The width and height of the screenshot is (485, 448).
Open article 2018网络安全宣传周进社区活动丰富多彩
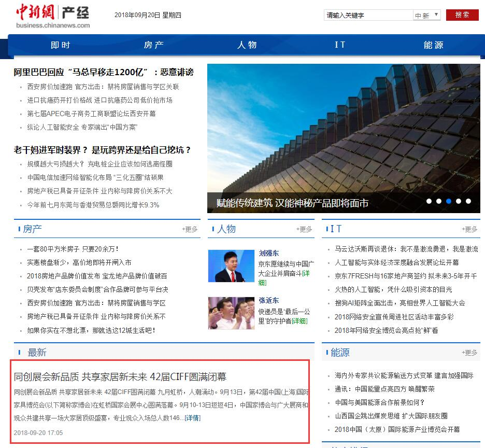394,317
